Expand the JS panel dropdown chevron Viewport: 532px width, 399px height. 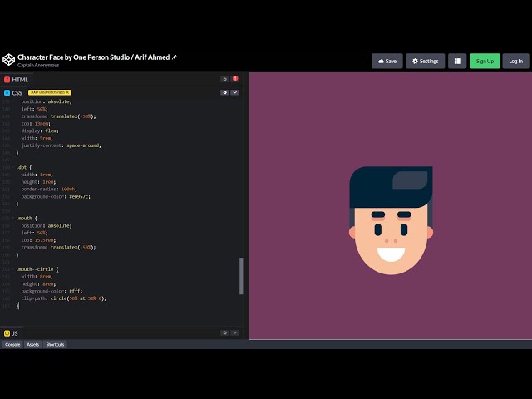click(234, 332)
